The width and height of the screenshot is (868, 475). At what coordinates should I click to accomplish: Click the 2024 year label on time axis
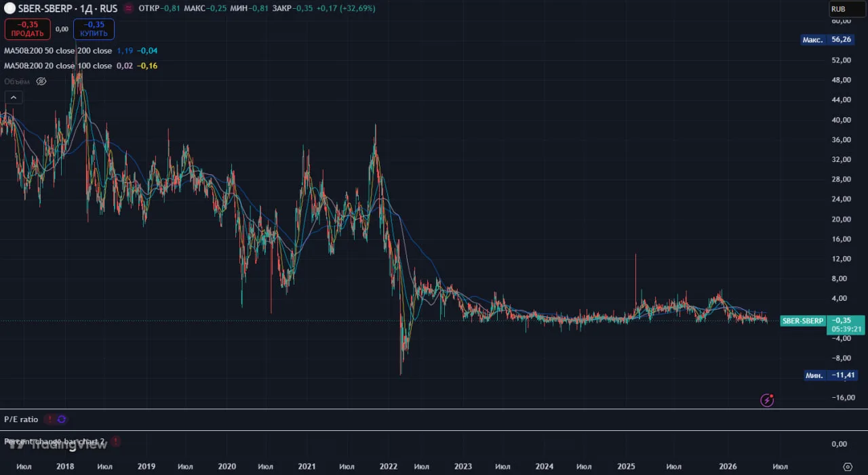545,466
